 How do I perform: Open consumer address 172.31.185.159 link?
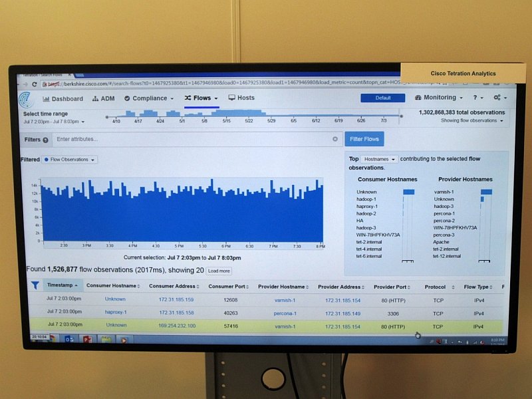tap(176, 300)
